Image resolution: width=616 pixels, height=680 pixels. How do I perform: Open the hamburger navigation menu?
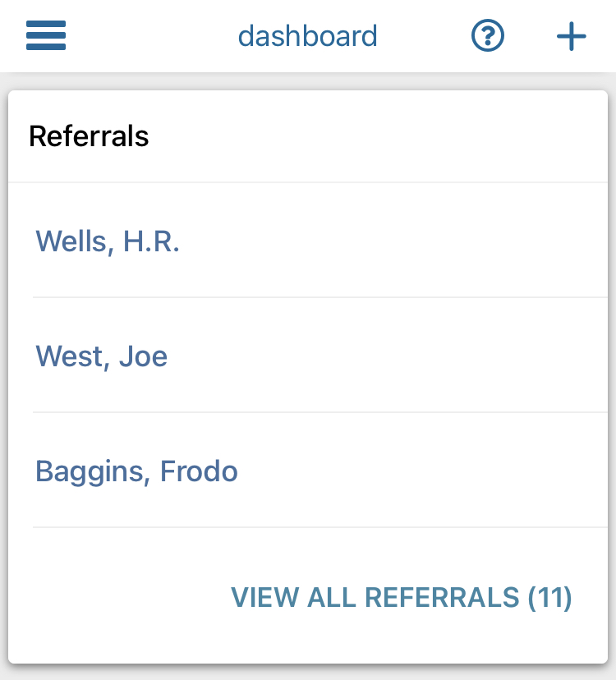coord(46,36)
